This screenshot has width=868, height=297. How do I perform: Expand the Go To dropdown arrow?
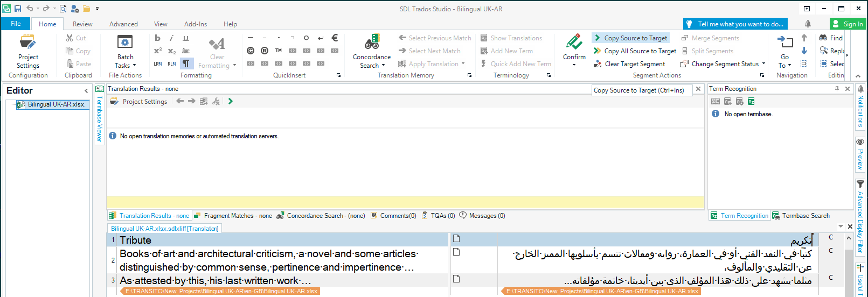tap(790, 66)
